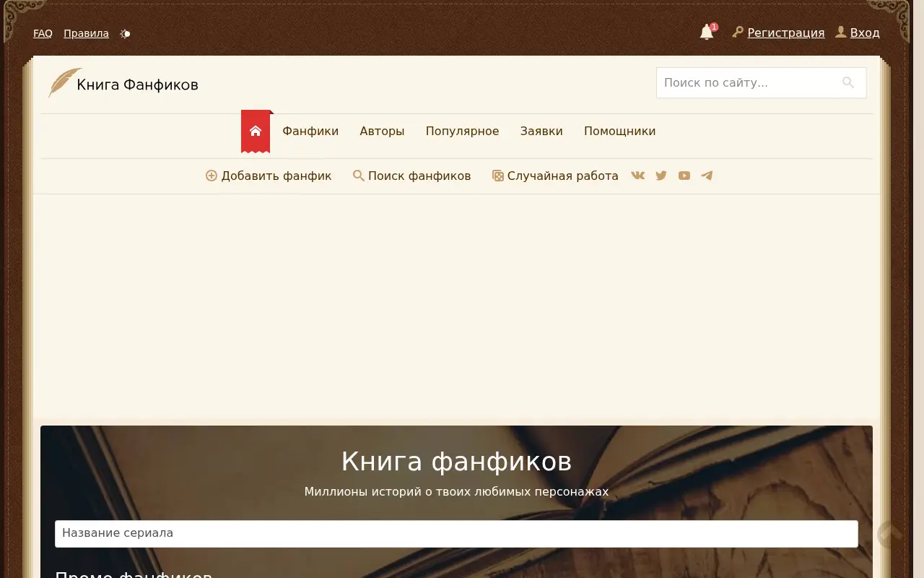Open the FAQ link
Viewport: 924px width, 578px height.
coord(43,33)
